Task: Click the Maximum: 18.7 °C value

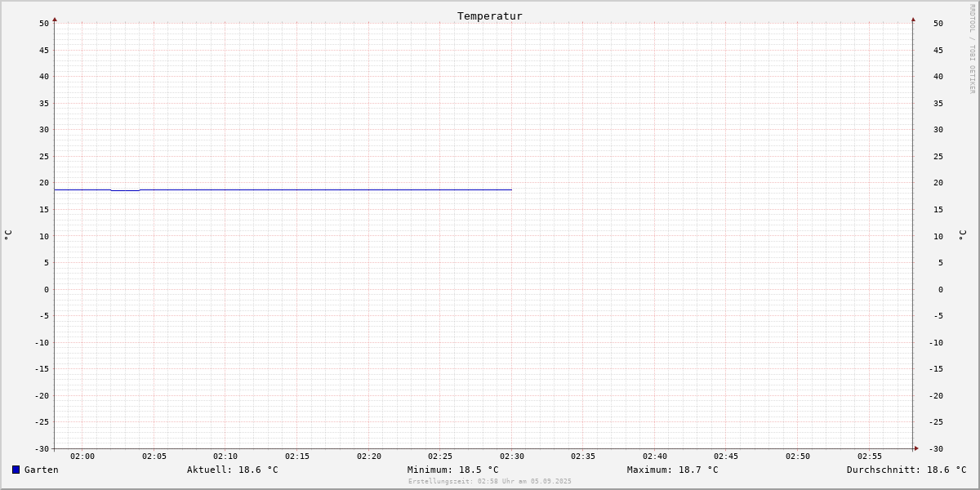Action: click(673, 470)
